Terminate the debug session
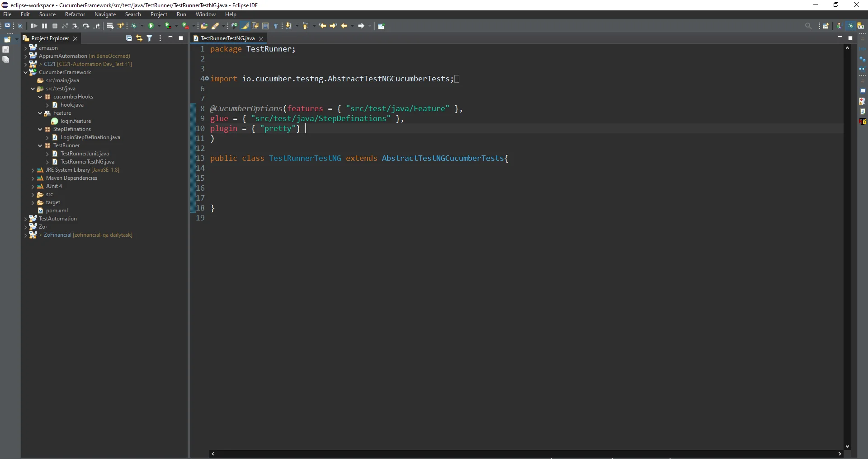868x459 pixels. 55,26
